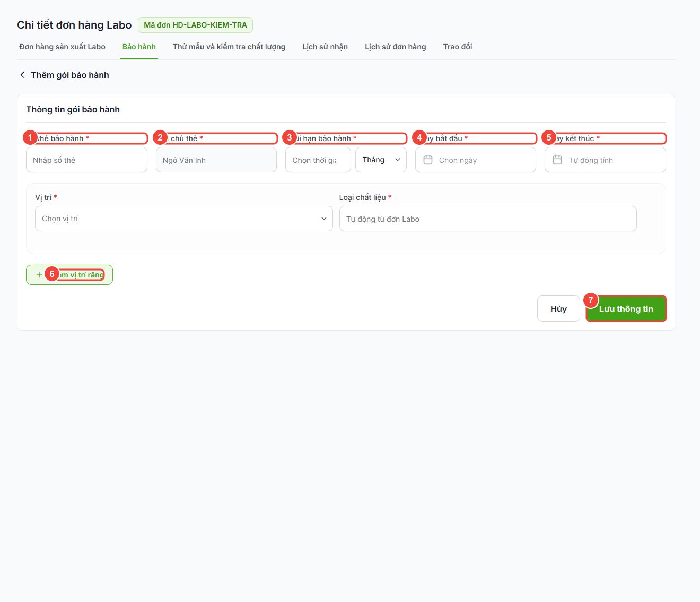Switch to the Bảo hành tab
This screenshot has height=602, width=700.
point(139,47)
